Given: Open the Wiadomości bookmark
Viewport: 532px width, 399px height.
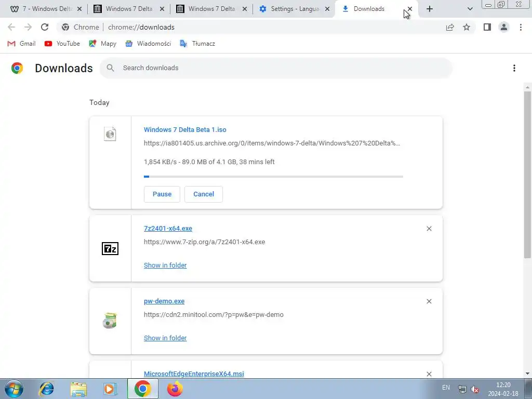Looking at the screenshot, I should (x=148, y=44).
